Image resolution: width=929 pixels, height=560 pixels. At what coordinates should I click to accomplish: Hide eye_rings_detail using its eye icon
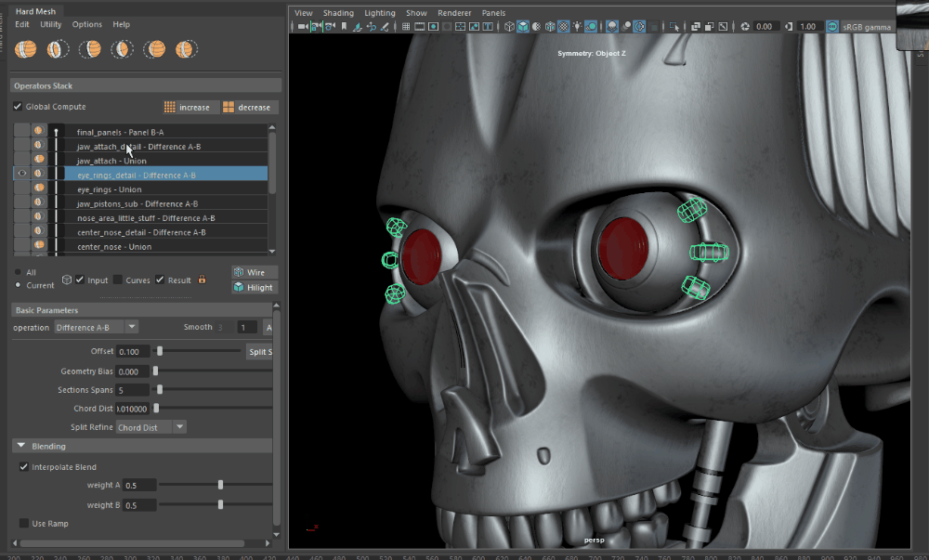point(22,174)
